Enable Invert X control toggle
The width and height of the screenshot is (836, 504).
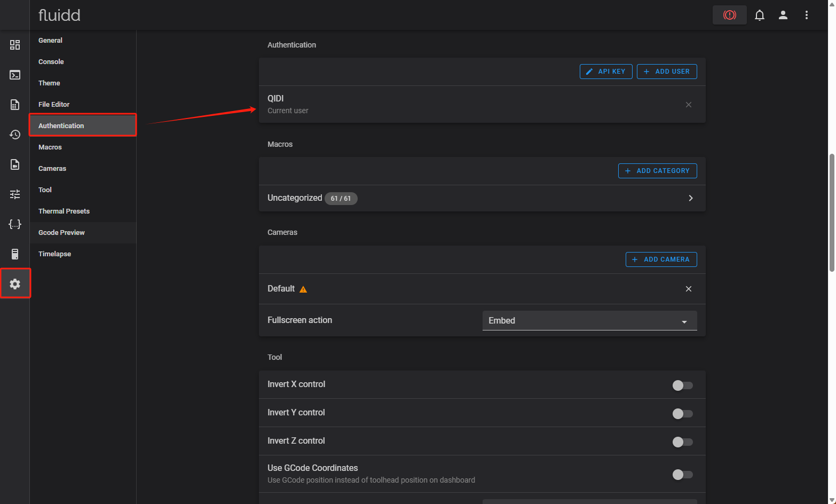click(x=682, y=385)
